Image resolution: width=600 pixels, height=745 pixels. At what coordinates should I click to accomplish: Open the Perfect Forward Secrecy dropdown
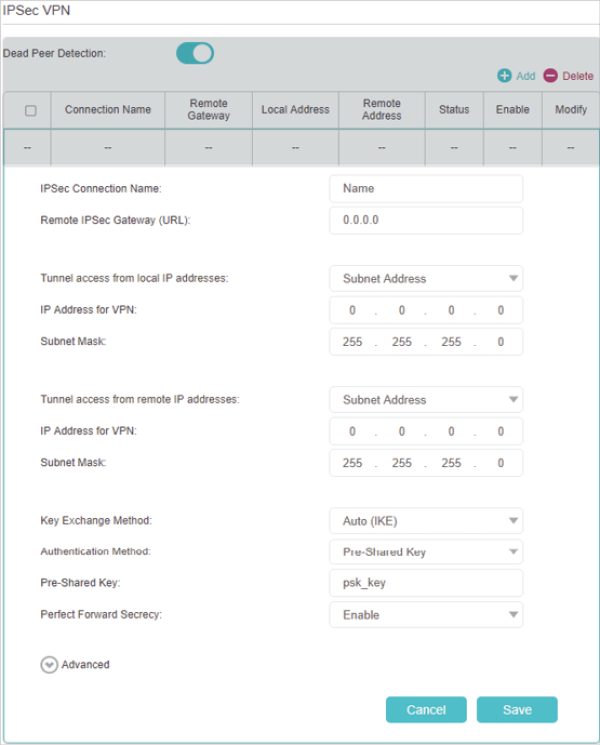click(x=426, y=615)
